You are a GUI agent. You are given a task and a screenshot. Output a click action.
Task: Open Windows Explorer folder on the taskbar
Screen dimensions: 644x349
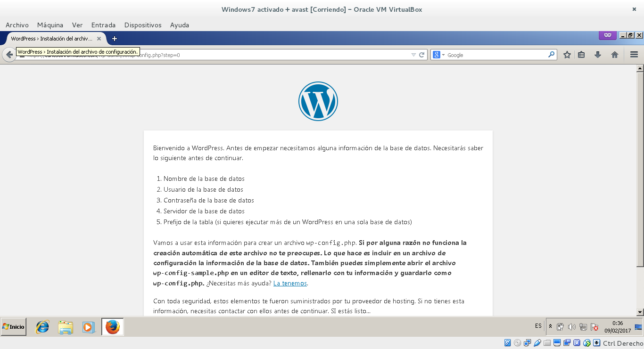pos(66,327)
